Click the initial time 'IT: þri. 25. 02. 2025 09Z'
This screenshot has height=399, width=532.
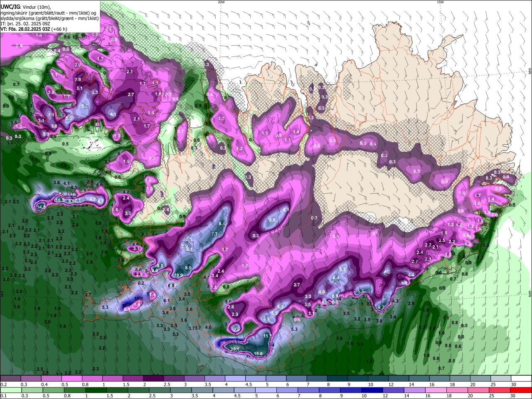tap(26, 24)
